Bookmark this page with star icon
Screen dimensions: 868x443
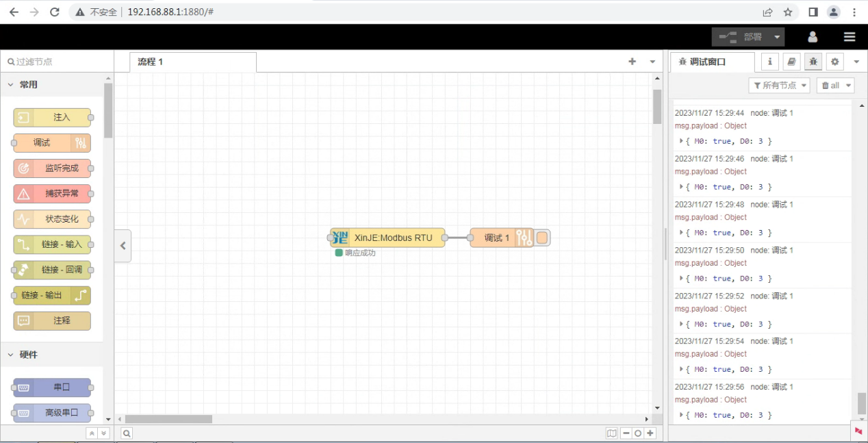788,12
